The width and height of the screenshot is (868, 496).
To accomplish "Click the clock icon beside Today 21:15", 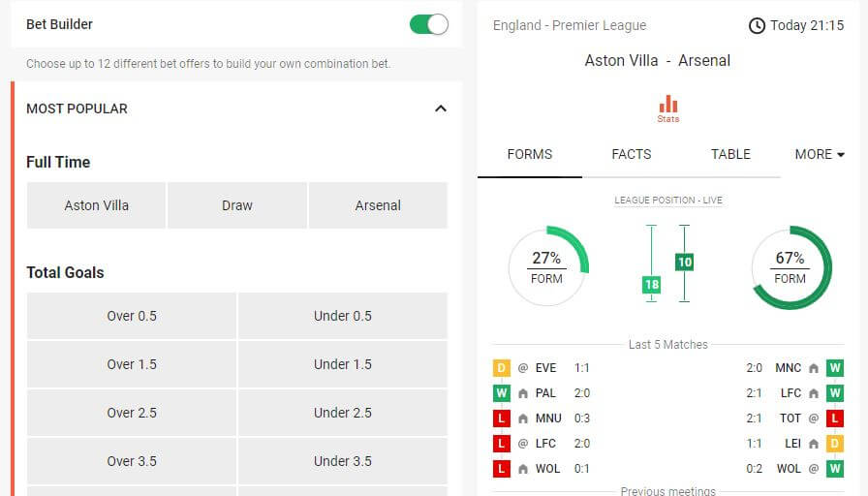I will click(757, 25).
